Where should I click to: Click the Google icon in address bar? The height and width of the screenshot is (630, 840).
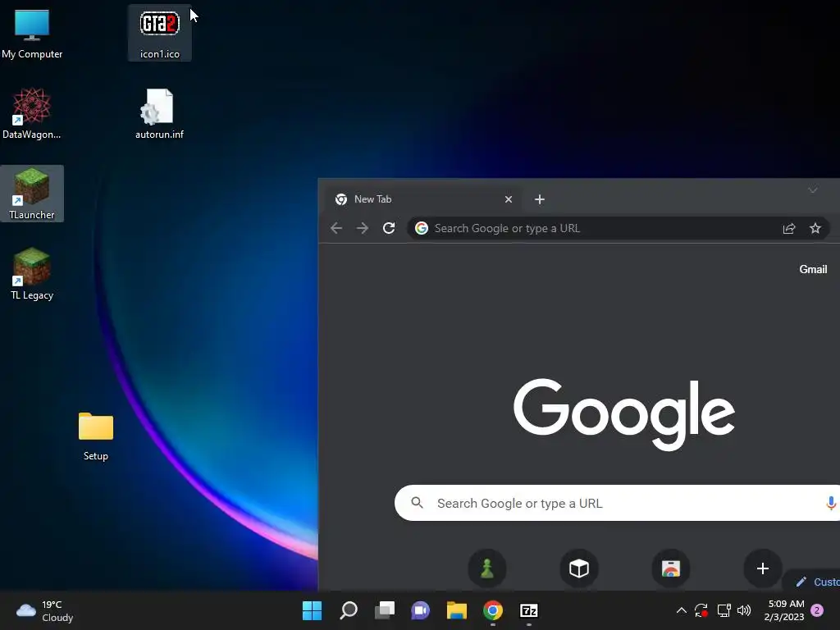[422, 228]
